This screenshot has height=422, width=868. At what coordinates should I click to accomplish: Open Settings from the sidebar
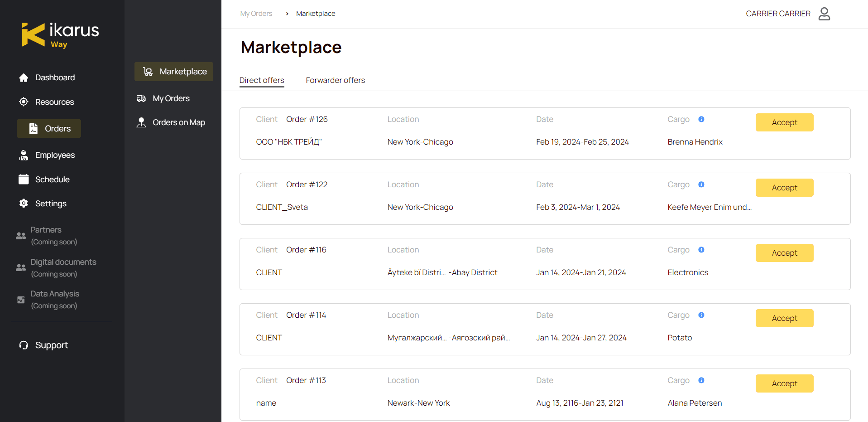43,204
